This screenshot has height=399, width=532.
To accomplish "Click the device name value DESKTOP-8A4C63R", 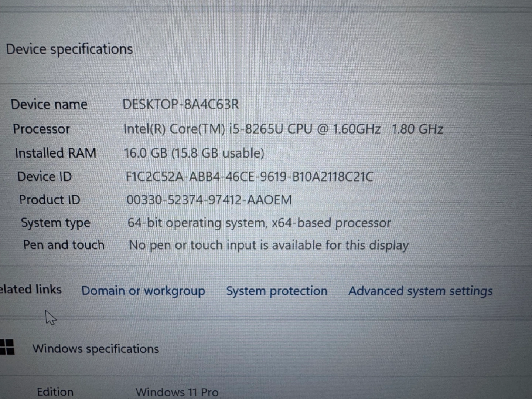I will tap(181, 105).
